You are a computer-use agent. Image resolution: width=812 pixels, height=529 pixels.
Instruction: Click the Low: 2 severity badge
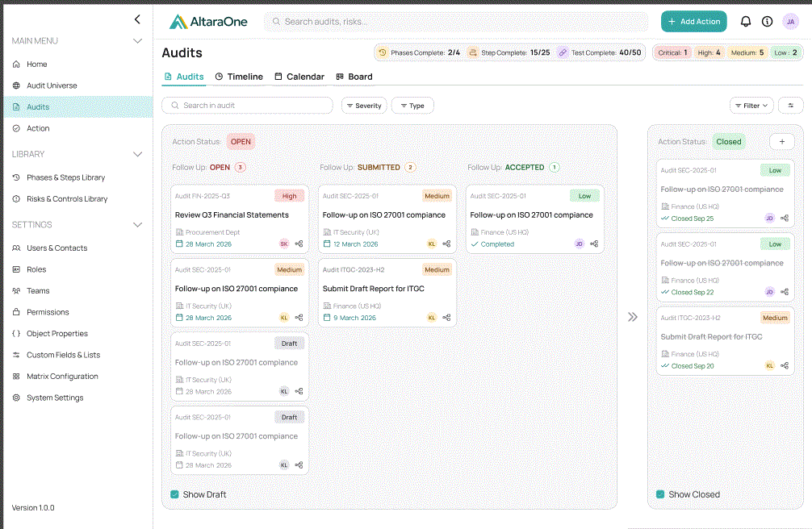[785, 52]
